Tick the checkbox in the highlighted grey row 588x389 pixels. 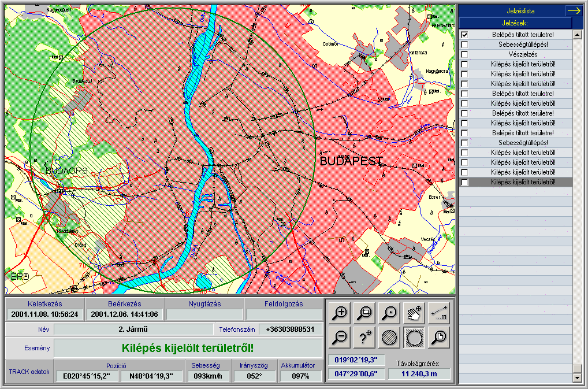[x=464, y=182]
